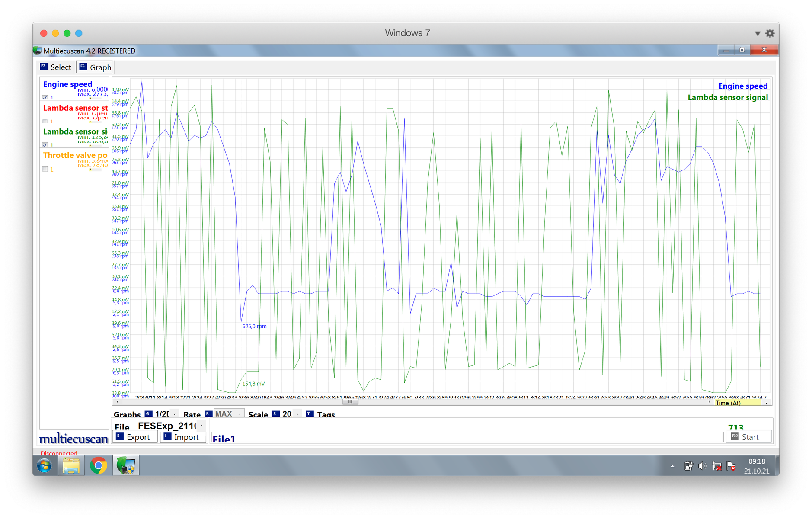The height and width of the screenshot is (519, 812).
Task: Open Google Chrome from the taskbar
Action: [x=99, y=466]
